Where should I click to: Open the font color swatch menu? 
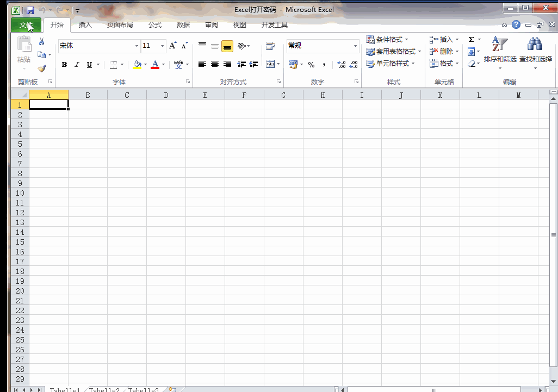(162, 64)
